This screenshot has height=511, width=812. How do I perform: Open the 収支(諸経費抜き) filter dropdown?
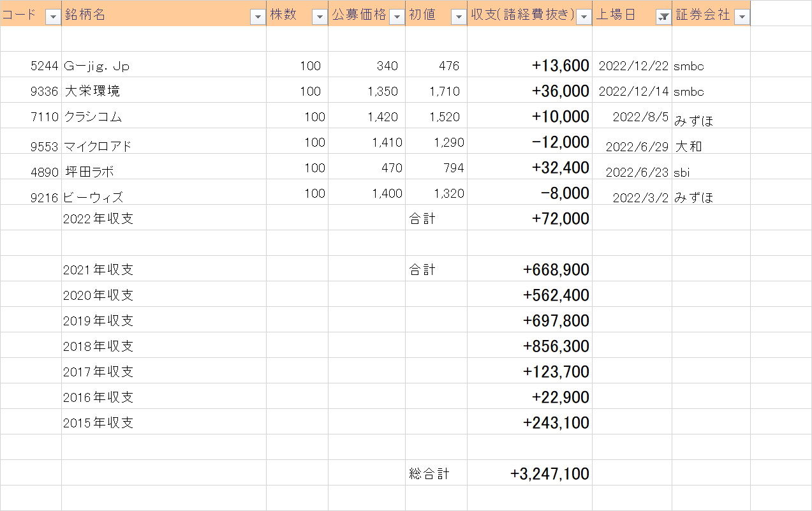pyautogui.click(x=584, y=17)
